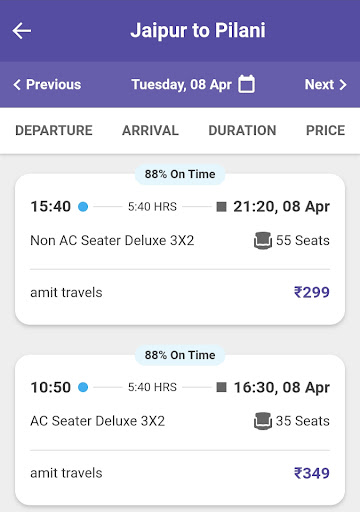Click the seat icon beside 55 Seats
Image resolution: width=360 pixels, height=512 pixels.
(263, 240)
